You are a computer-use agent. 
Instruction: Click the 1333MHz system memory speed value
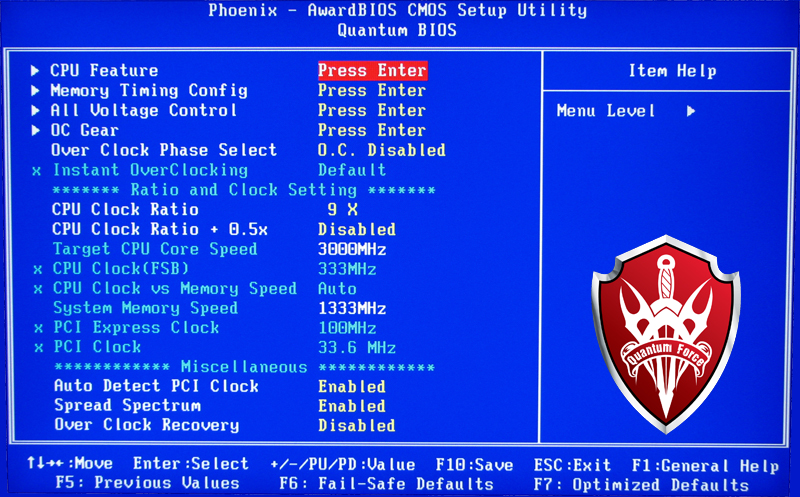coord(352,308)
